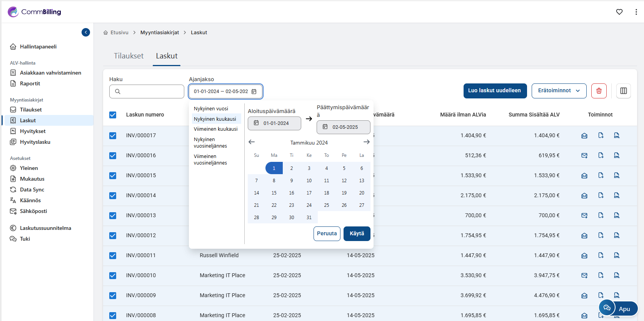Viewport: 644px width, 321px height.
Task: Download XML for invoice INV/000014
Action: (x=616, y=195)
